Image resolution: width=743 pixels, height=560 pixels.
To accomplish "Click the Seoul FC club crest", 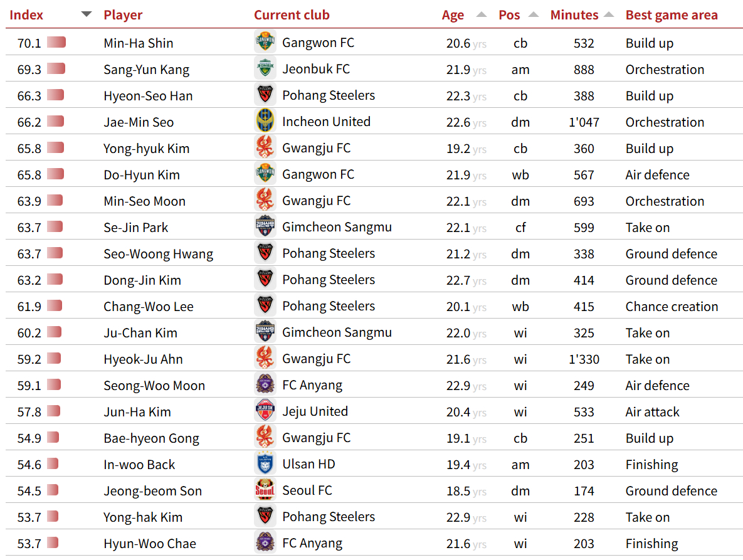I will [265, 490].
